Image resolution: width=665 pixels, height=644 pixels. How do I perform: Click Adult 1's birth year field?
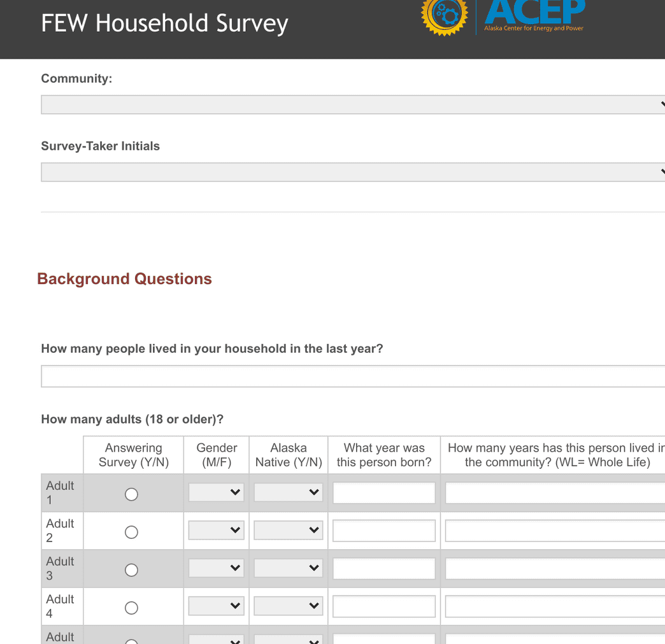click(x=383, y=492)
